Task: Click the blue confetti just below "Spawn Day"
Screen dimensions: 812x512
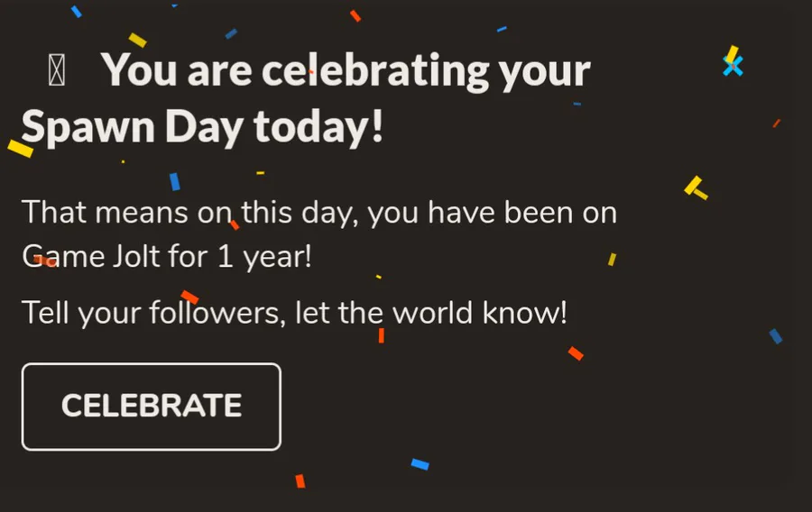Action: pos(175,181)
